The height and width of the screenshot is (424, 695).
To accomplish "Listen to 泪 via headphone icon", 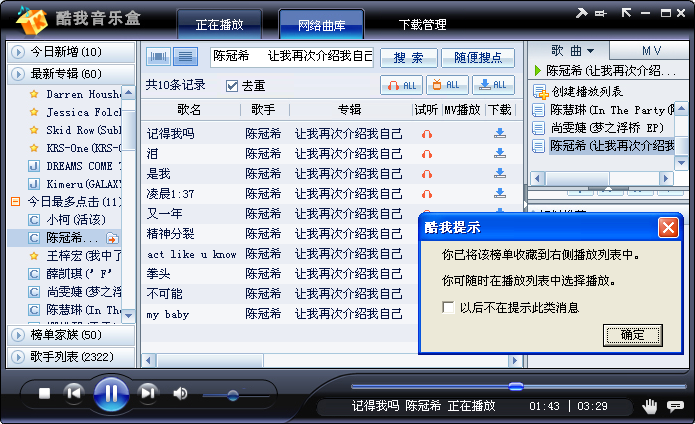I will (427, 154).
